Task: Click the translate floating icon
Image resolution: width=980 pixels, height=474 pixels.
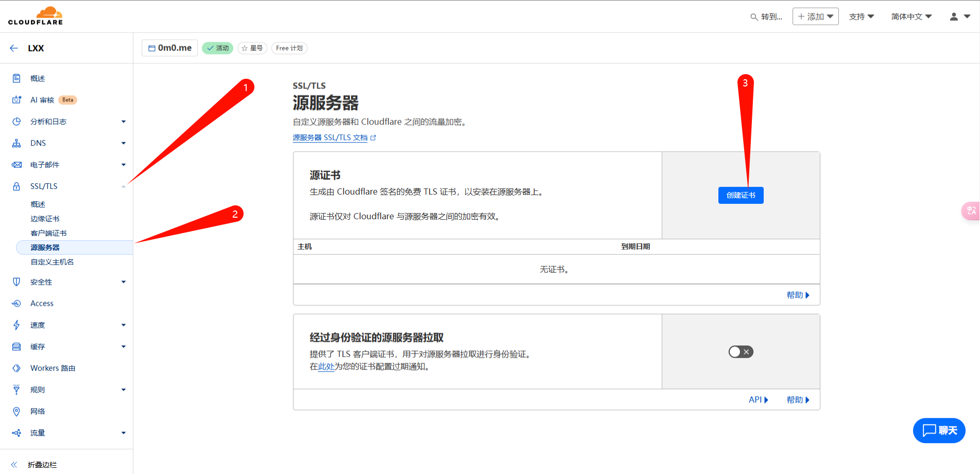Action: (x=971, y=210)
